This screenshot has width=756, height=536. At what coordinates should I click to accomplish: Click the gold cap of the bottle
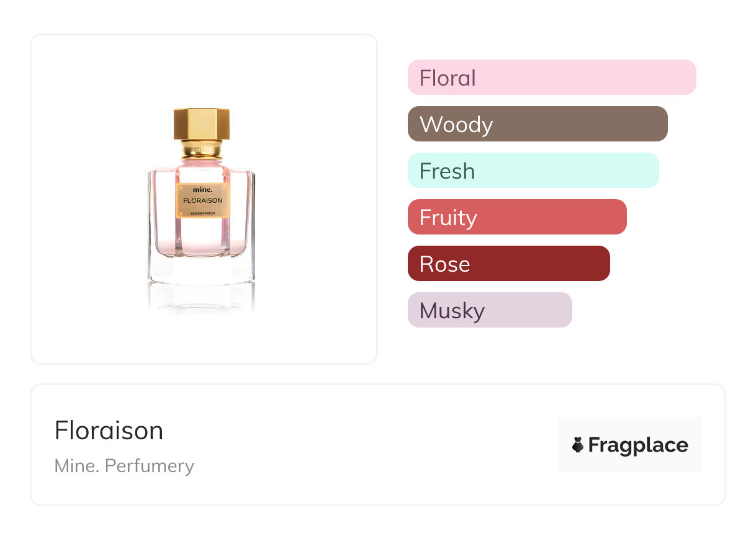click(202, 123)
